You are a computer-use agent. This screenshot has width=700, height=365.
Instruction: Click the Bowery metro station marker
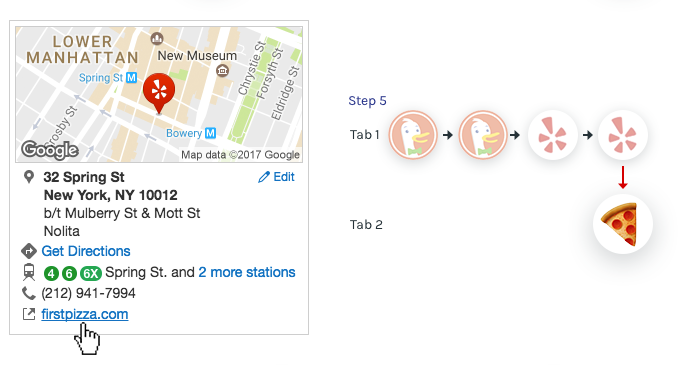(x=210, y=133)
